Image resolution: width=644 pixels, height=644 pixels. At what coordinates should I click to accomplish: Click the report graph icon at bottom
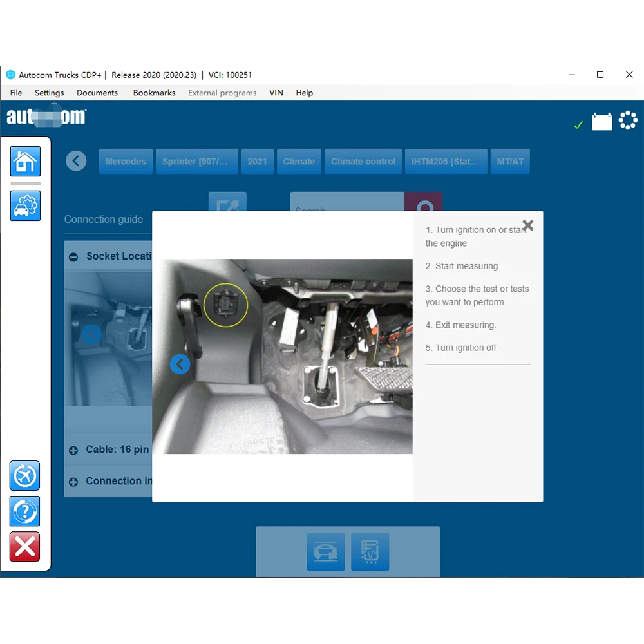[370, 552]
